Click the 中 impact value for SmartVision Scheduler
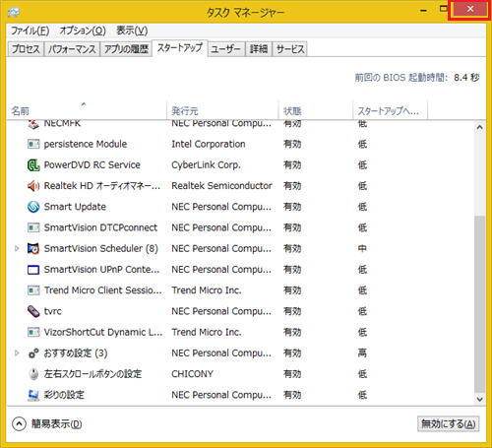This screenshot has width=492, height=448. [x=362, y=249]
